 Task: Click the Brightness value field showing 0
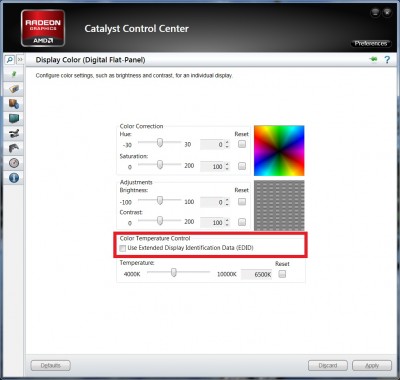(x=212, y=202)
